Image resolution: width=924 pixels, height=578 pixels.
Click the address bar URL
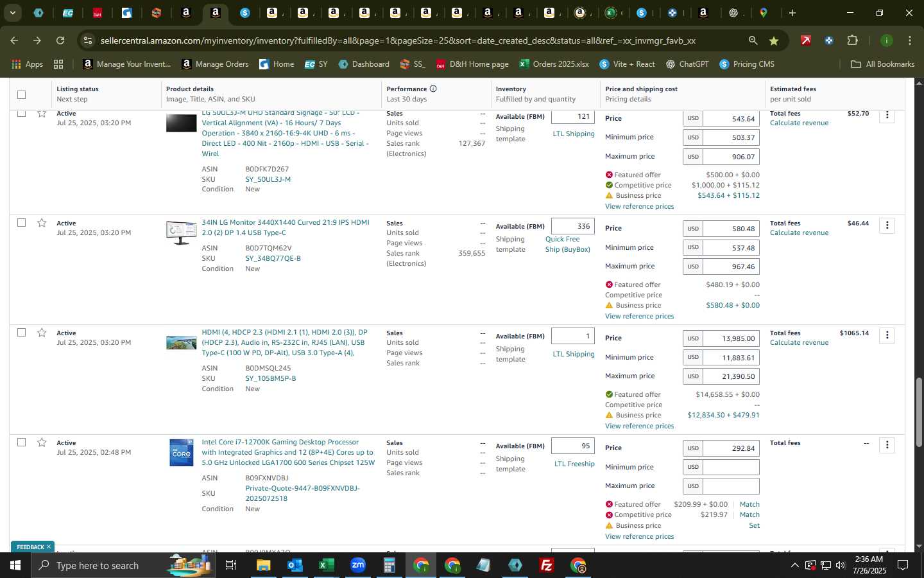(398, 40)
